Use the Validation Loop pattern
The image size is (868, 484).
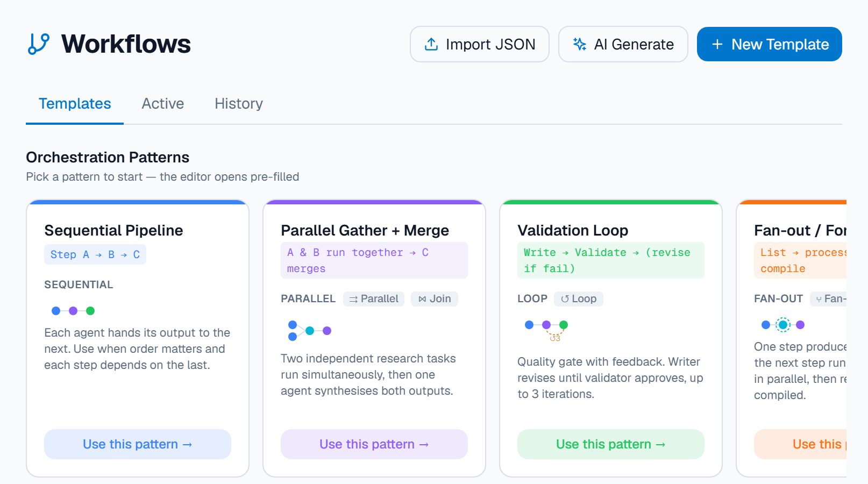(x=611, y=444)
